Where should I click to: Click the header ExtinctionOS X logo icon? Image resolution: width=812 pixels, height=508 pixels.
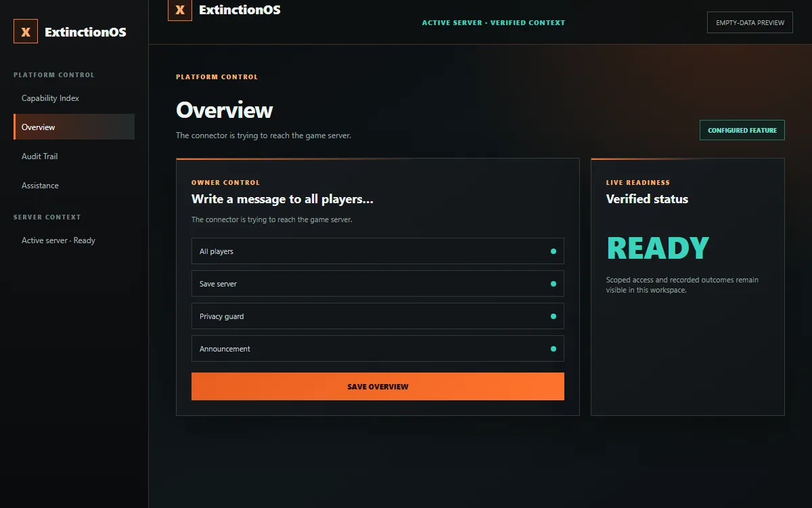[x=179, y=10]
